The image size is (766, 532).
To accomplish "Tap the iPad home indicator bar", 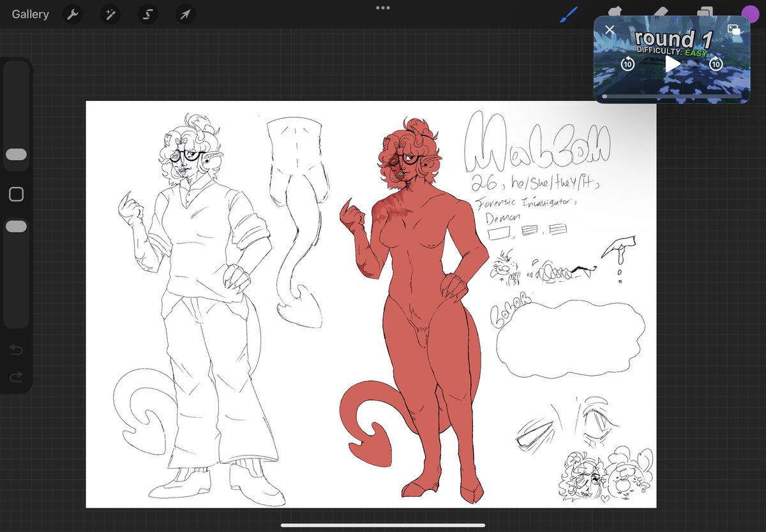I will tap(382, 526).
